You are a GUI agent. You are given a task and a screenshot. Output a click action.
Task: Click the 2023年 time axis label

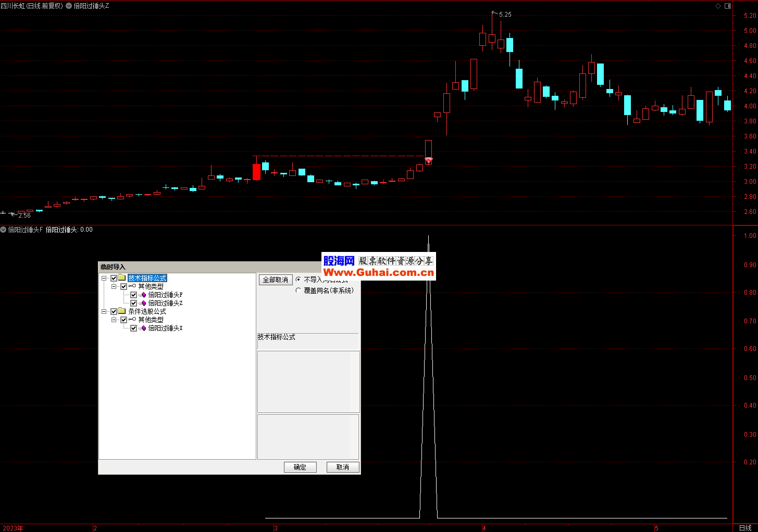pyautogui.click(x=13, y=528)
